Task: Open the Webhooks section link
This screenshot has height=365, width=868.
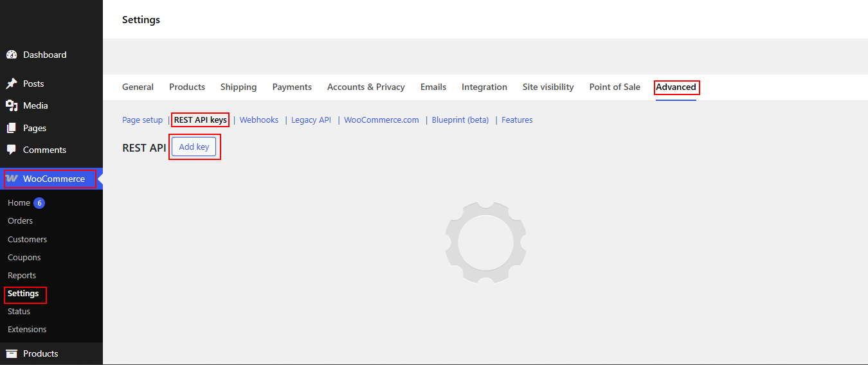Action: point(259,120)
